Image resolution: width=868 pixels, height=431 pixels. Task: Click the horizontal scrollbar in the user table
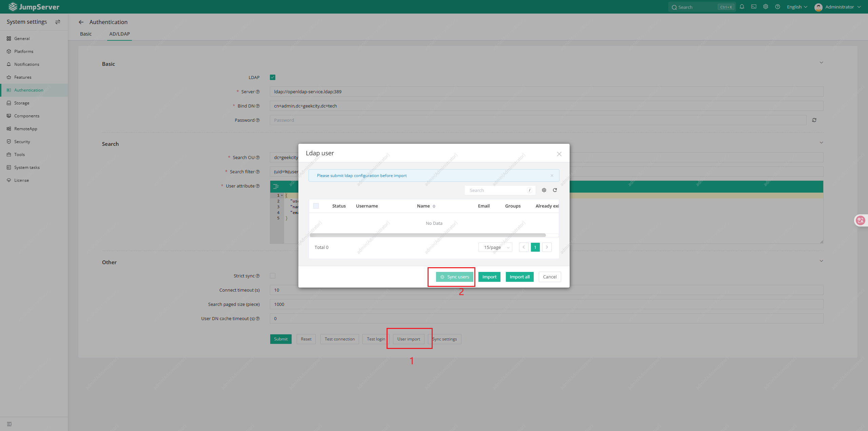pos(427,235)
